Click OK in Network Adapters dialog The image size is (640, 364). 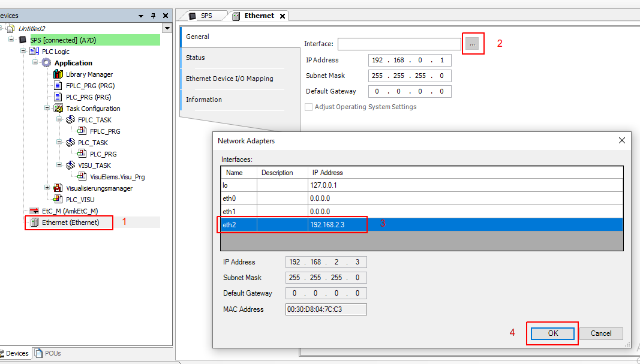coord(552,333)
